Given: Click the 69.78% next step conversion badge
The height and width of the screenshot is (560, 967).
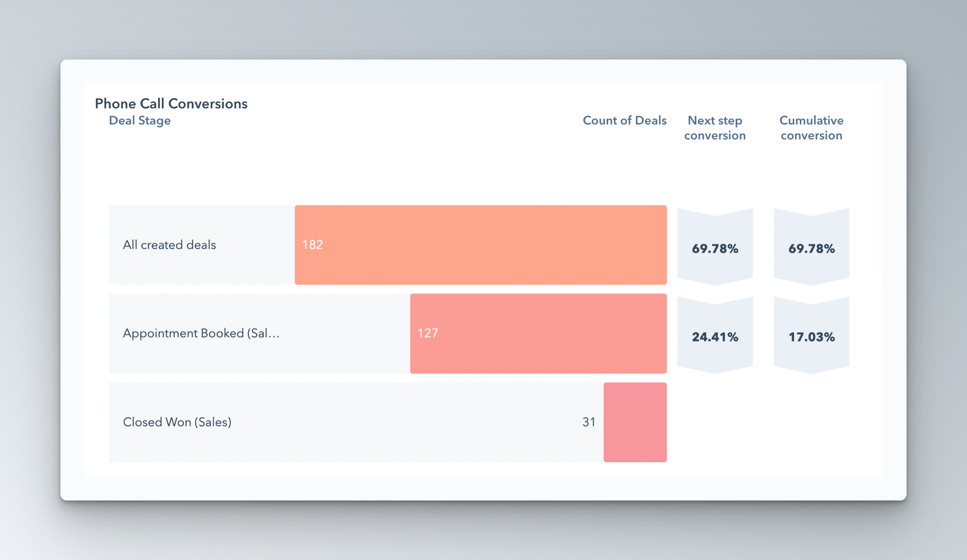Looking at the screenshot, I should [715, 249].
